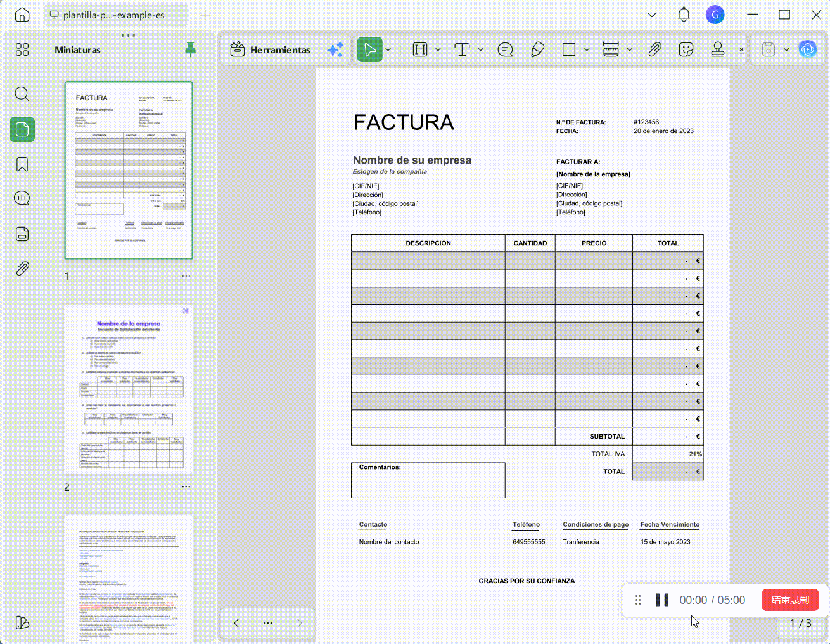The image size is (830, 644).
Task: Click the badge icon on page 2 thumbnail
Action: pyautogui.click(x=186, y=311)
